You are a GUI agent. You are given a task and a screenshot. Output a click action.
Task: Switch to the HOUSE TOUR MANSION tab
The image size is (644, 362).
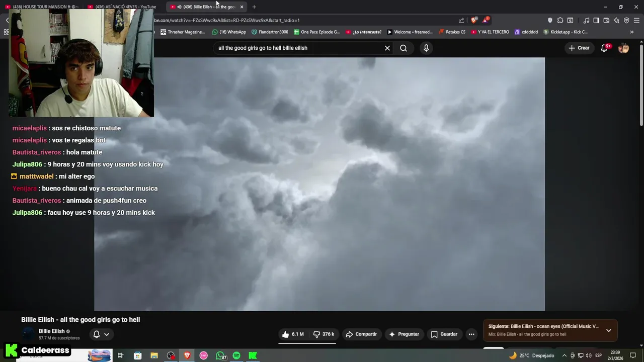(x=42, y=7)
